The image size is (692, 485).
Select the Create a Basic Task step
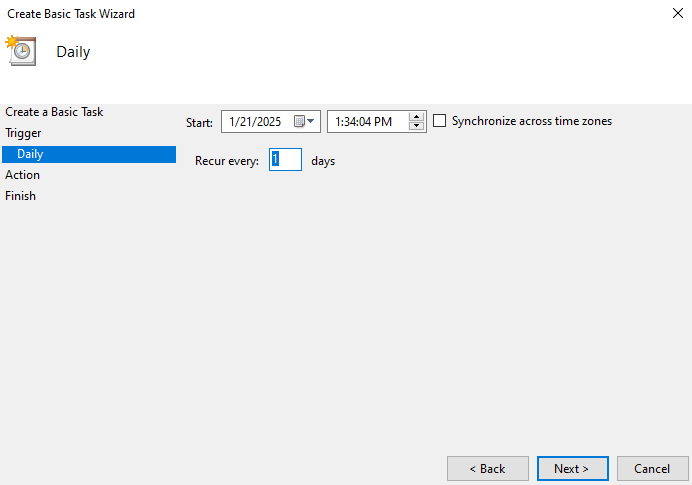click(x=54, y=112)
